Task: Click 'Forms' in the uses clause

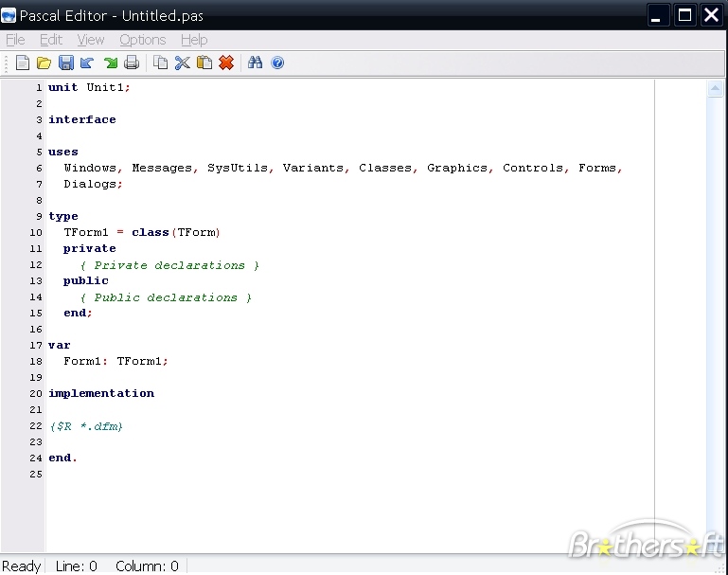Action: [597, 168]
